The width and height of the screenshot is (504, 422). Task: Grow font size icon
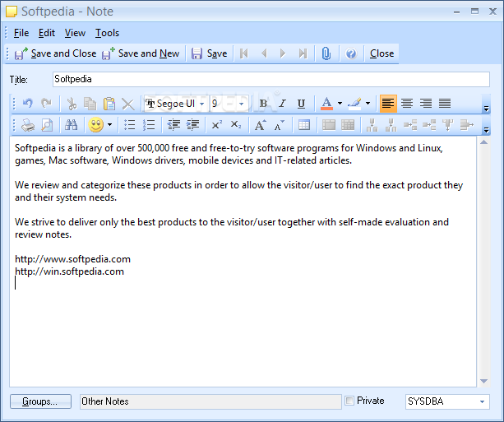tap(261, 124)
